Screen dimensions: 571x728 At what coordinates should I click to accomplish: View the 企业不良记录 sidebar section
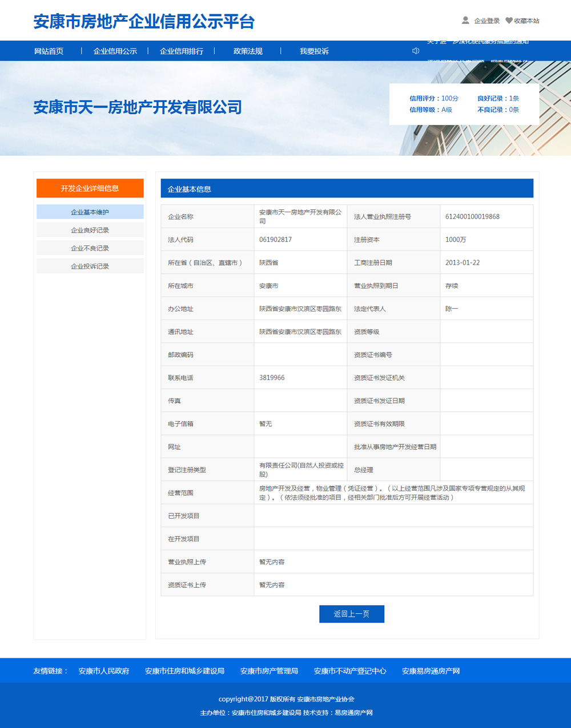[x=90, y=248]
